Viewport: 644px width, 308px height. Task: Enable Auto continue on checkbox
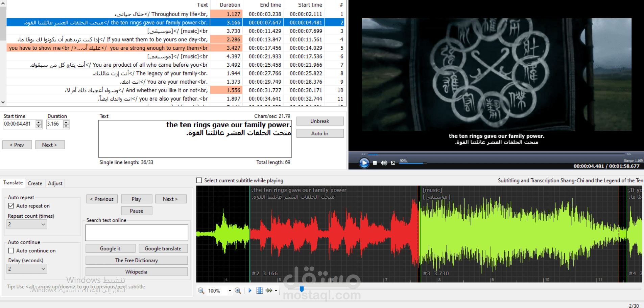(x=11, y=250)
